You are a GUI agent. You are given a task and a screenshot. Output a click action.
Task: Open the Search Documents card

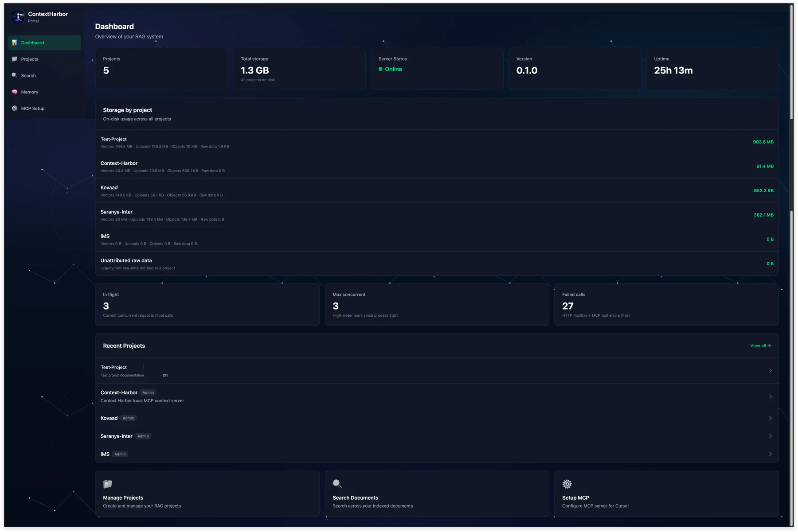[x=437, y=494]
